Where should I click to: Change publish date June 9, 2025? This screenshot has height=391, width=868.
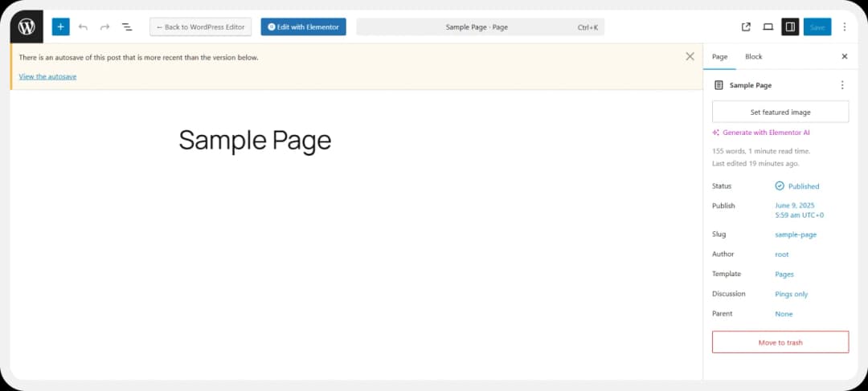(x=800, y=210)
